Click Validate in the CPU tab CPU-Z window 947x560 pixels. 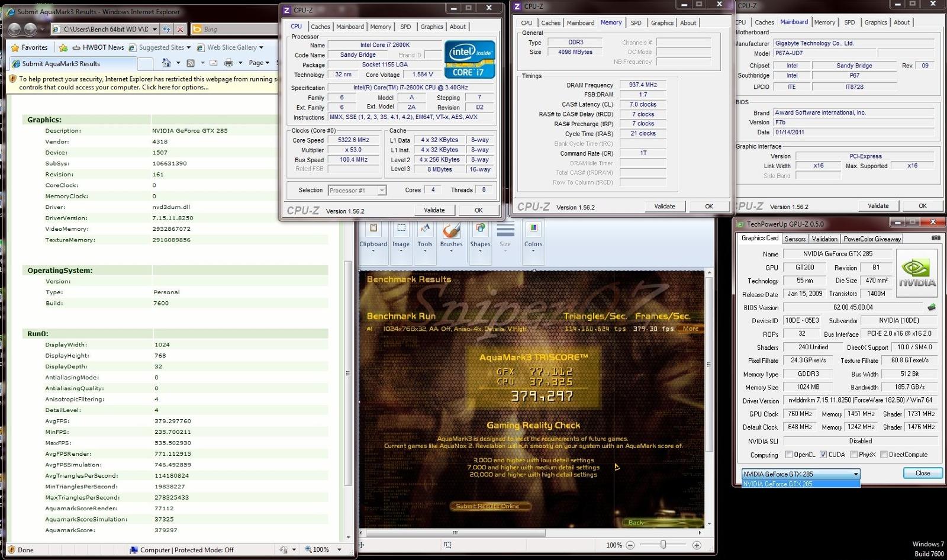[x=434, y=210]
